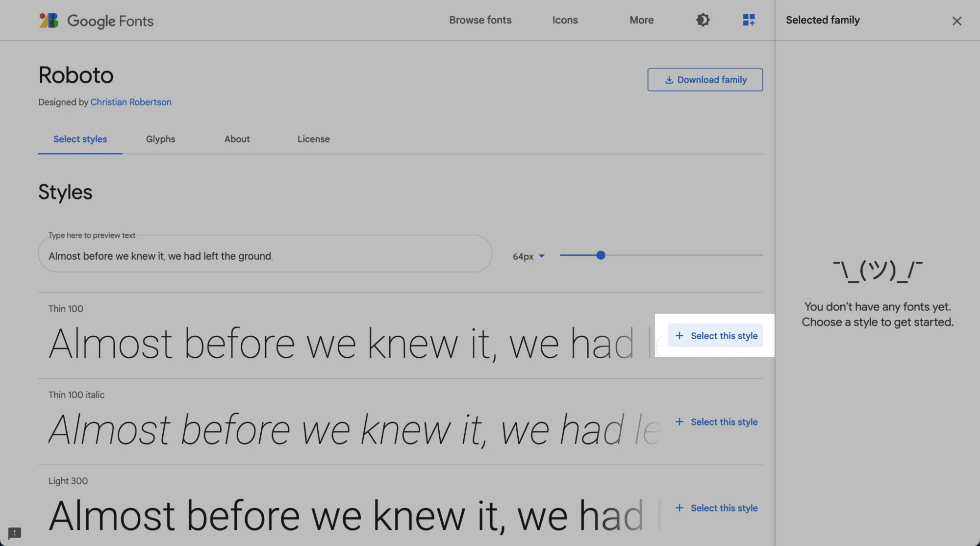Screen dimensions: 980x546
Task: Go to the Select styles tab
Action: point(80,139)
